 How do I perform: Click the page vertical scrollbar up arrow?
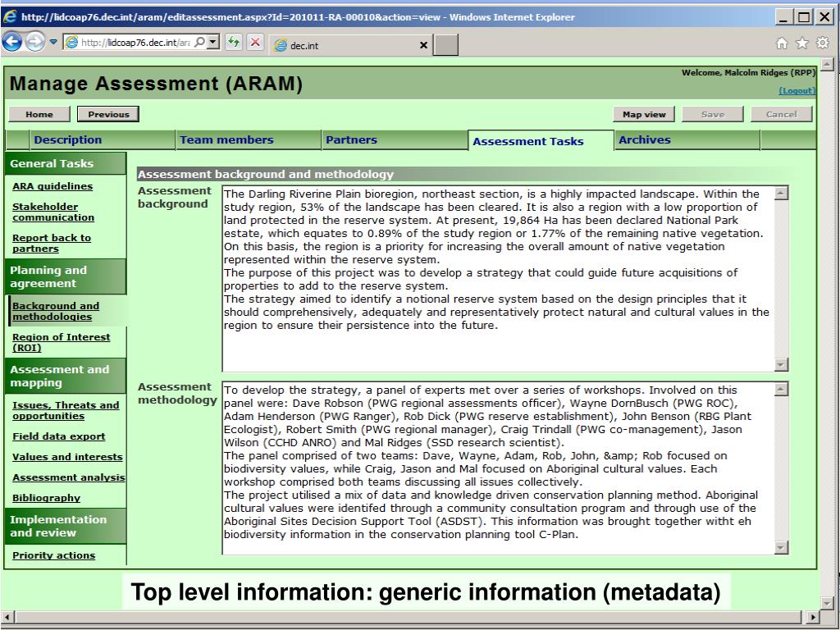click(x=827, y=65)
